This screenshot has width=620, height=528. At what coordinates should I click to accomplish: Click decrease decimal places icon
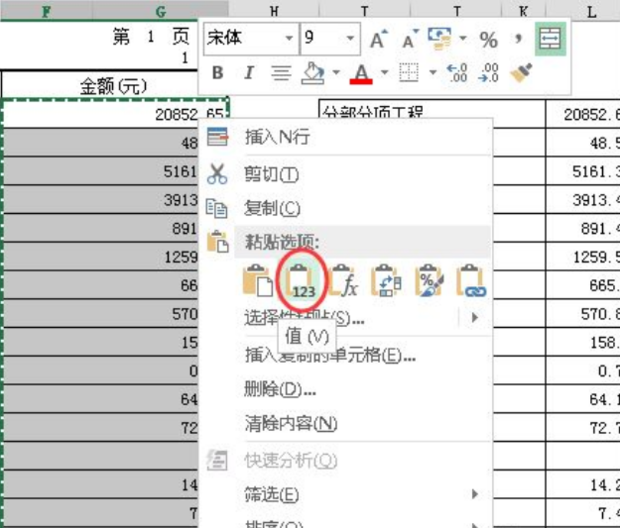pos(488,73)
